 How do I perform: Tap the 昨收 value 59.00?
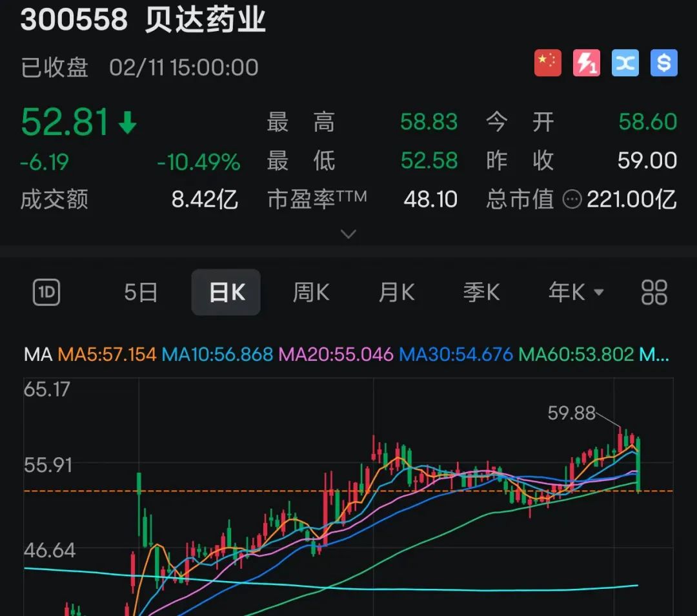click(x=647, y=160)
